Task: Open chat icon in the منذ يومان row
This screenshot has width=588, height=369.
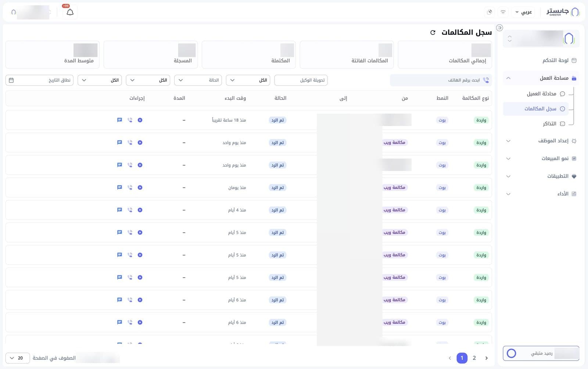Action: click(119, 187)
